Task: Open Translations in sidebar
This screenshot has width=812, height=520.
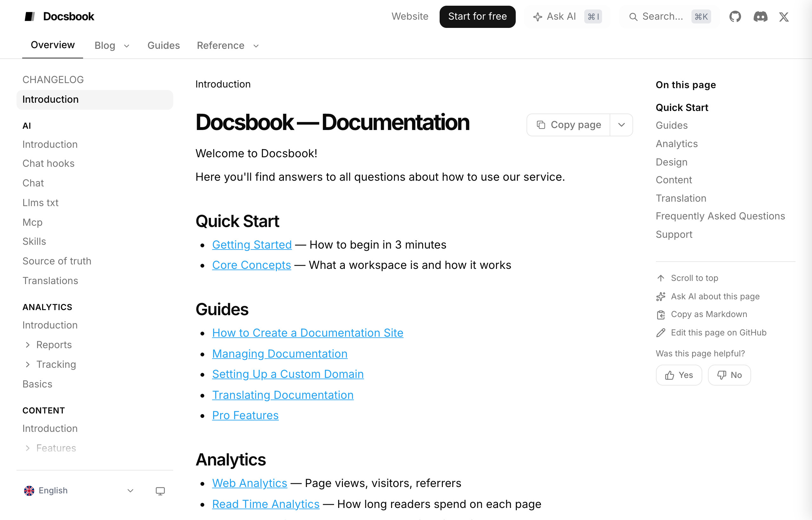Action: pos(50,281)
